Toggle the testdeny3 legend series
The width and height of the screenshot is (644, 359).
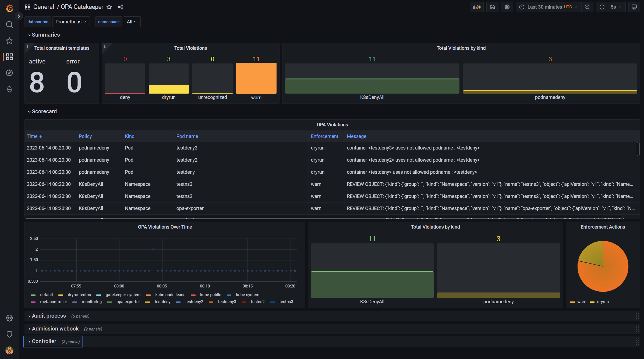tap(227, 302)
